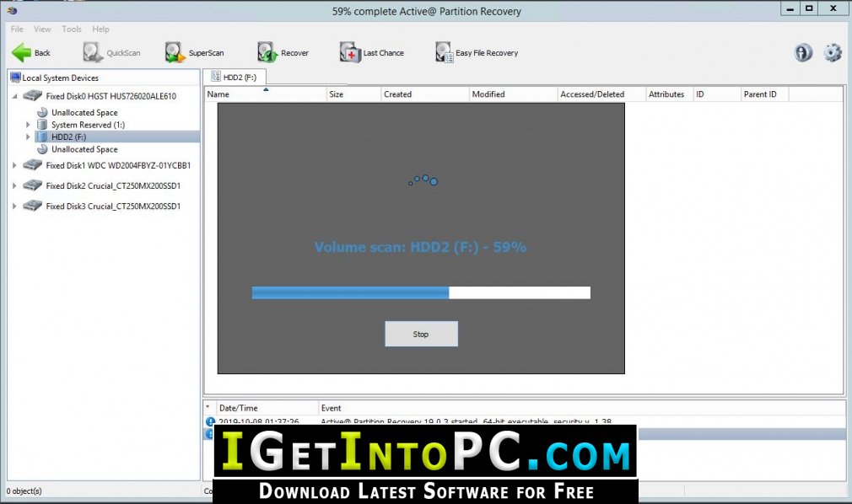This screenshot has height=504, width=852.
Task: Start a SuperScan from the toolbar
Action: (195, 53)
